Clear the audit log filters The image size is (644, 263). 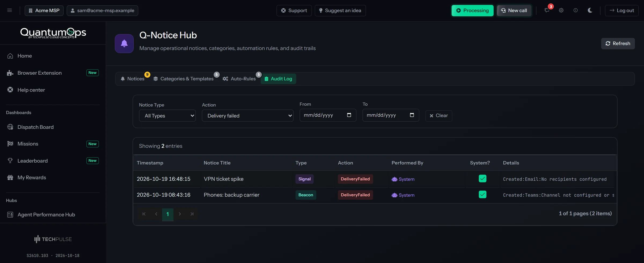point(438,116)
